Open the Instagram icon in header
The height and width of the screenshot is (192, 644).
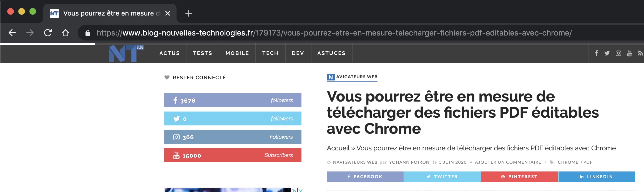(618, 53)
